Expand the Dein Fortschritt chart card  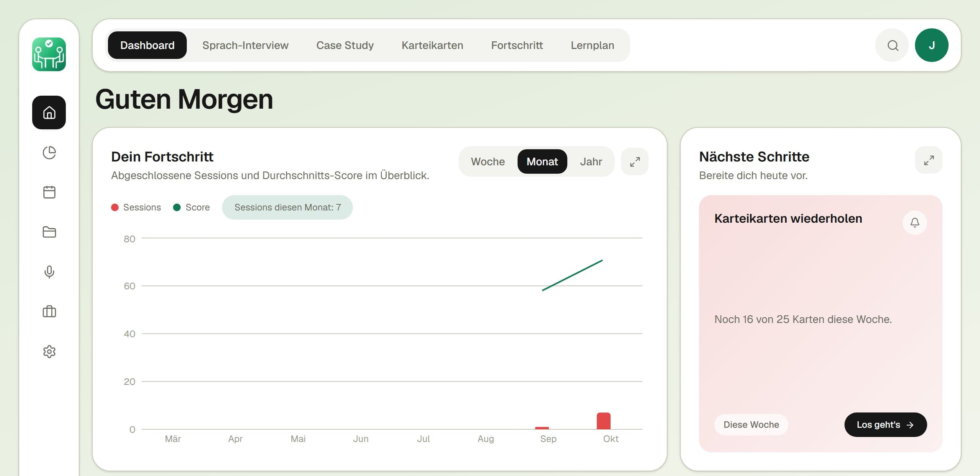[635, 161]
